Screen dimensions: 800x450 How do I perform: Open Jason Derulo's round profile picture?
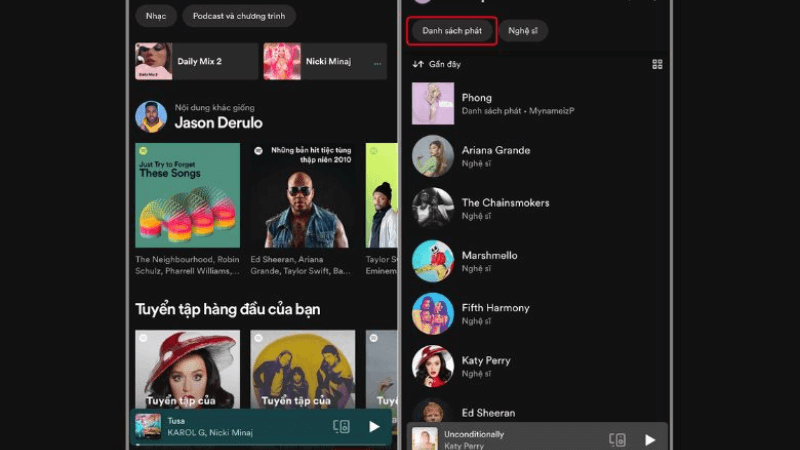click(x=151, y=116)
